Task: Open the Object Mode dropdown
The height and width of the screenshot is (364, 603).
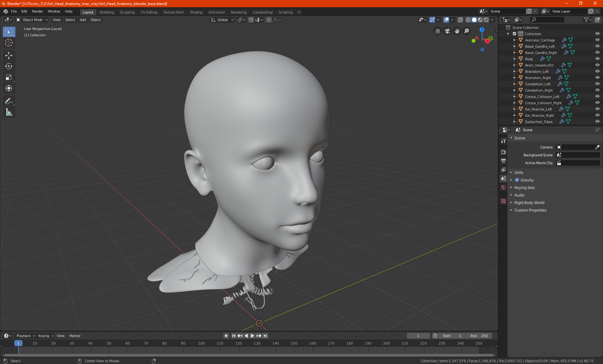Action: click(32, 20)
